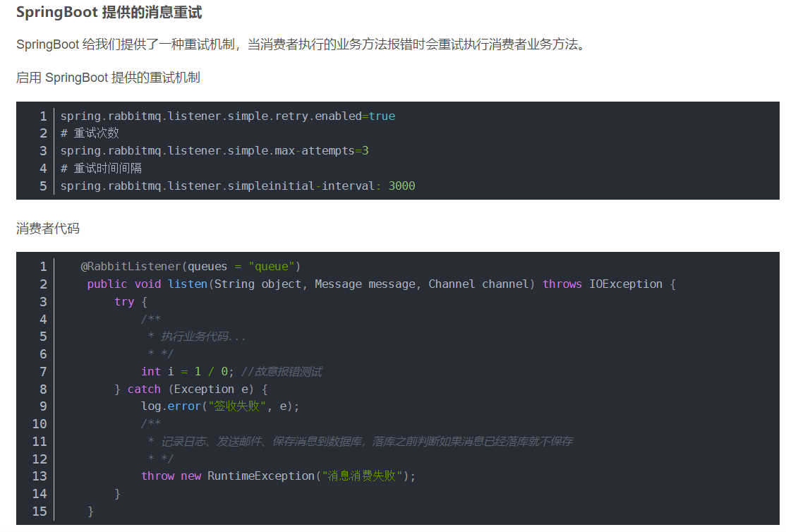Screen dimensions: 786x532
Task: Click the line containing 'simpleinitial-interval: 3000'
Action: click(238, 186)
